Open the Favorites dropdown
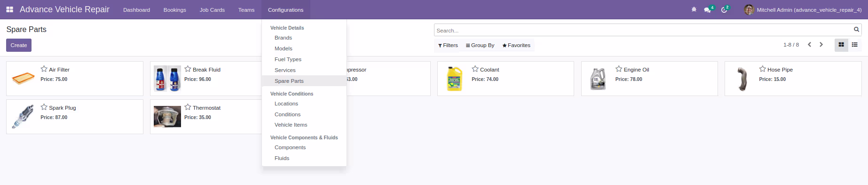Image resolution: width=868 pixels, height=185 pixels. (516, 45)
